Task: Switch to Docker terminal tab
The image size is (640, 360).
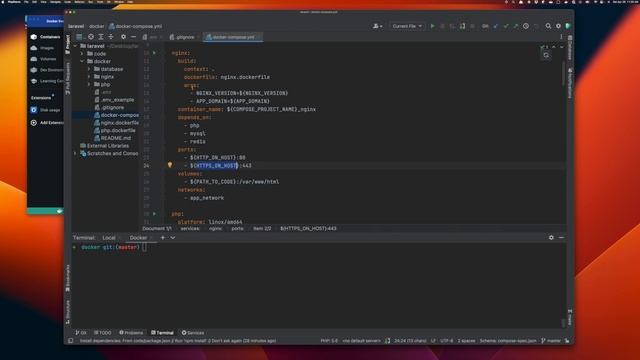Action: pyautogui.click(x=138, y=238)
